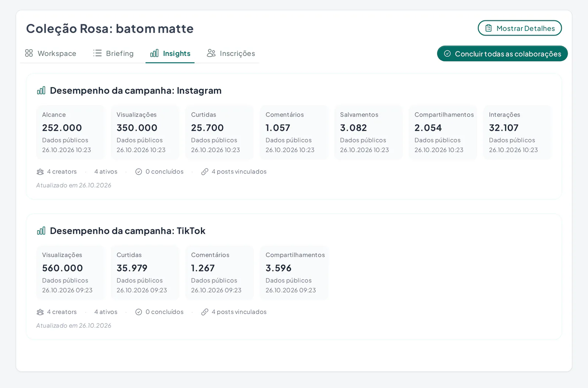The width and height of the screenshot is (588, 388).
Task: Click the TikTok Comentários value 1.267
Action: pos(203,268)
